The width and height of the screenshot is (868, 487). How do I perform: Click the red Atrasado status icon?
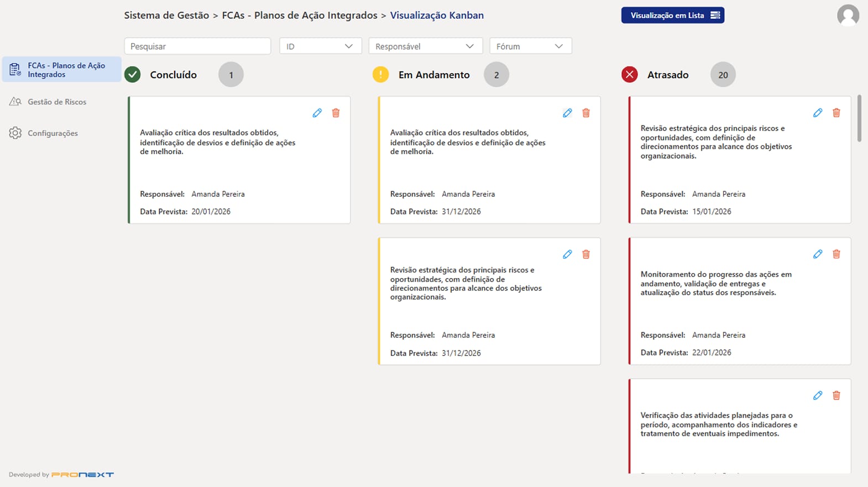pyautogui.click(x=629, y=75)
